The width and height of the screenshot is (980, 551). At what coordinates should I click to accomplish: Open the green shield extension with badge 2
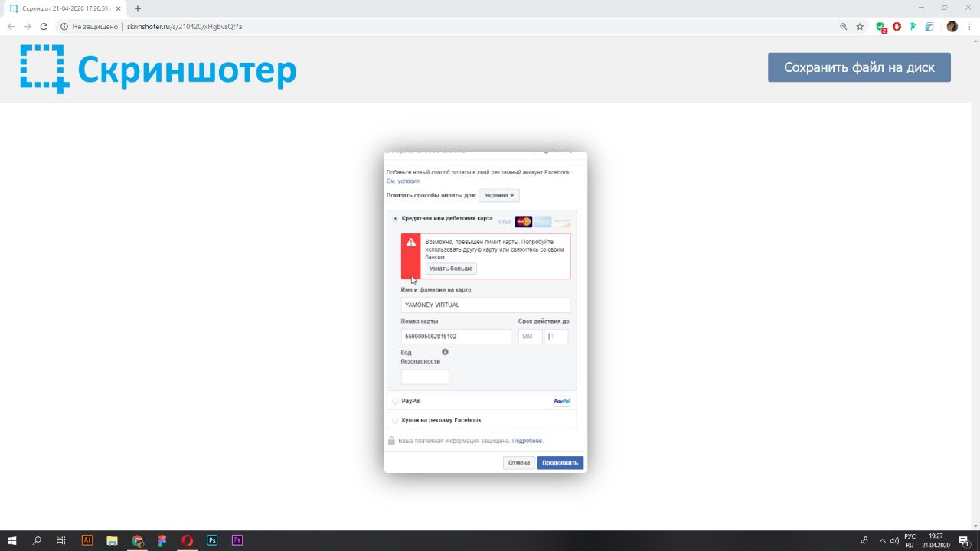click(882, 27)
